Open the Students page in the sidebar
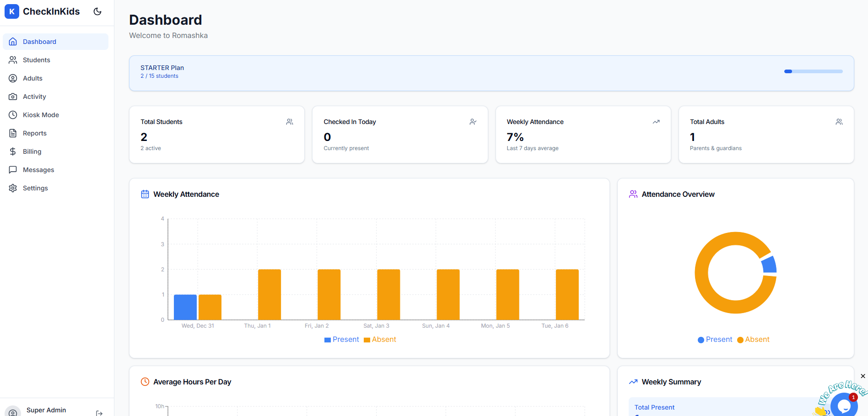The image size is (868, 416). pyautogui.click(x=37, y=60)
